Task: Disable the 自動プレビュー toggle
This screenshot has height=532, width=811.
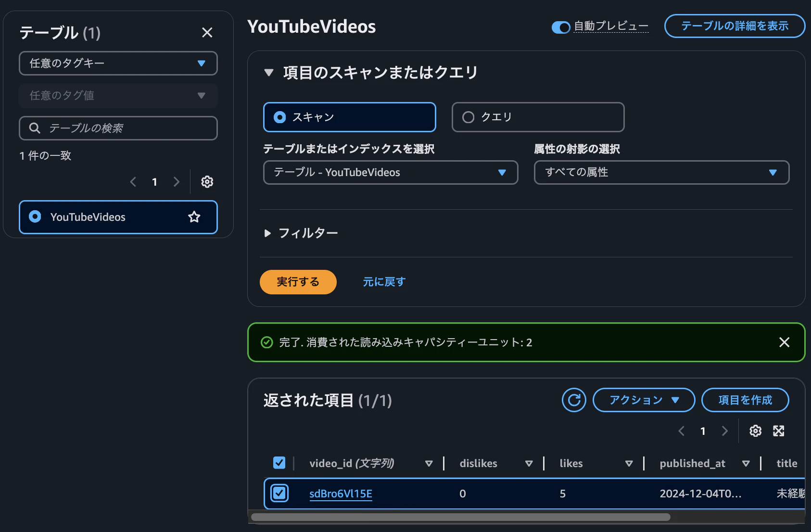Action: point(560,27)
